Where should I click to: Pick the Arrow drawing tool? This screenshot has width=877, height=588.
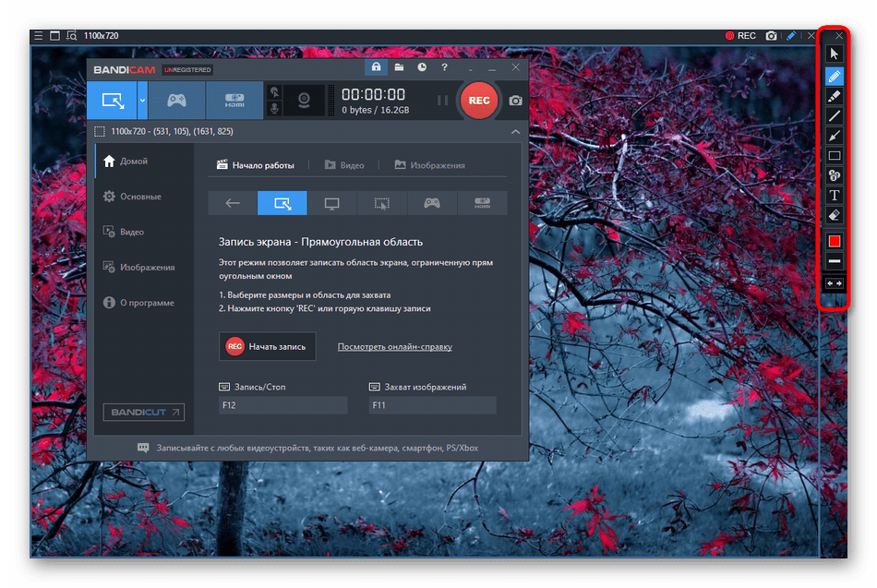click(x=834, y=136)
